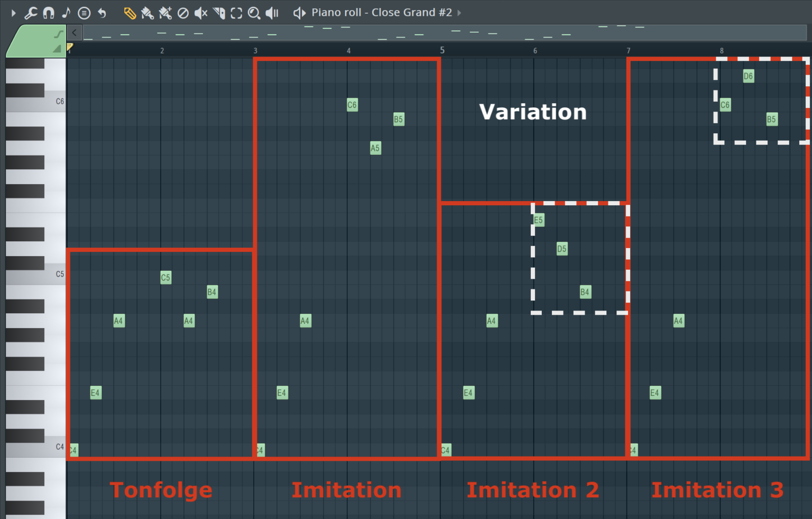Viewport: 812px width, 519px height.
Task: Click the undo arrow icon
Action: click(x=102, y=13)
